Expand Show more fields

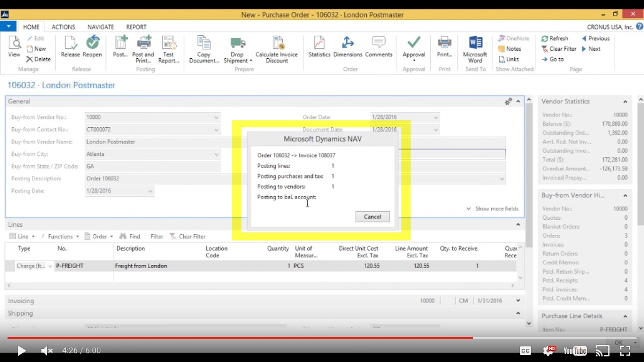point(492,209)
